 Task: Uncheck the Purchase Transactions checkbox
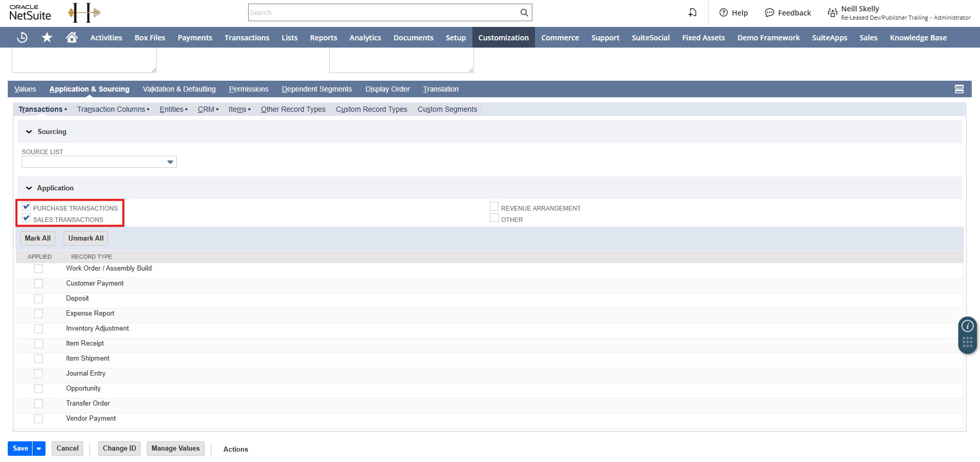click(x=26, y=207)
